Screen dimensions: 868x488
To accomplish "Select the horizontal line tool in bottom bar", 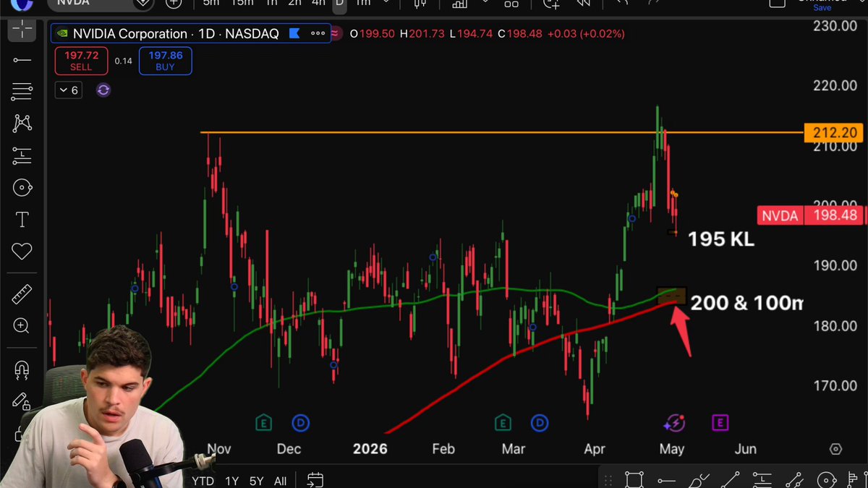I will coord(666,480).
